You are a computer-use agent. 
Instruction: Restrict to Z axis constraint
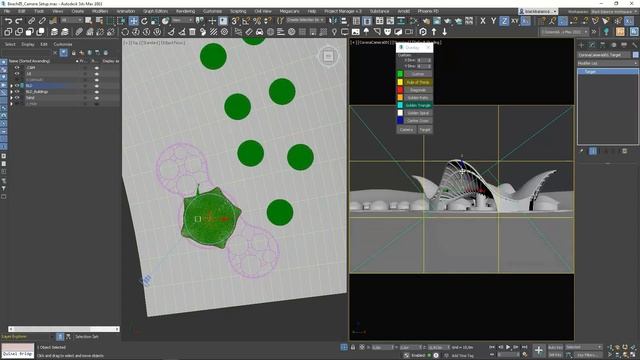coord(504,20)
